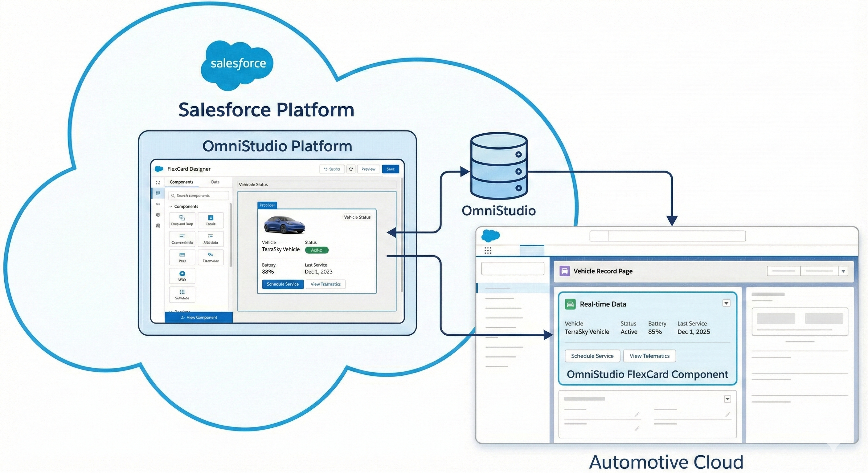Select the Components tab

(x=181, y=182)
